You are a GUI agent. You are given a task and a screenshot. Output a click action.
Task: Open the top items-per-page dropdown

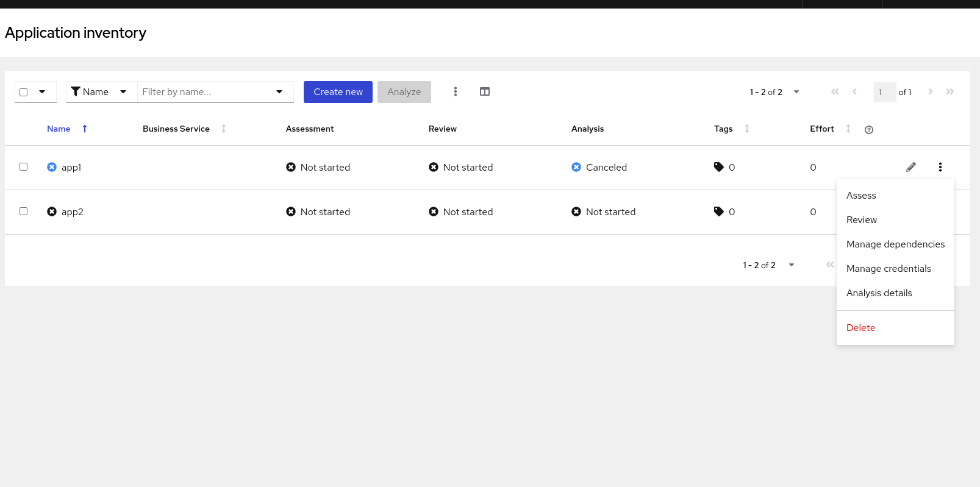(774, 92)
